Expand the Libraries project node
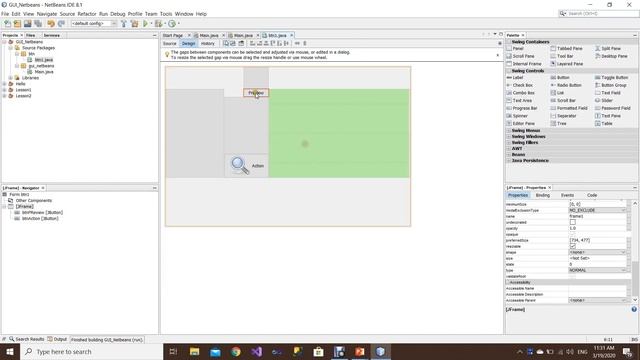The height and width of the screenshot is (360, 640). (11, 78)
